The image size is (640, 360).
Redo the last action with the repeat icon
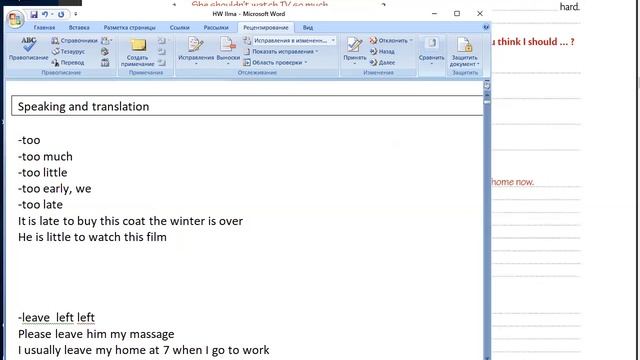coord(61,14)
